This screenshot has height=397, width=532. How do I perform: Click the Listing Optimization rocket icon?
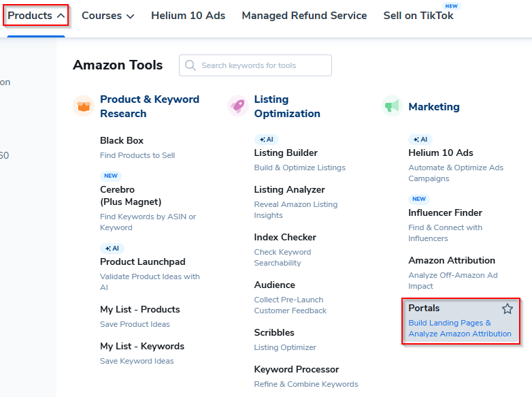pos(238,106)
